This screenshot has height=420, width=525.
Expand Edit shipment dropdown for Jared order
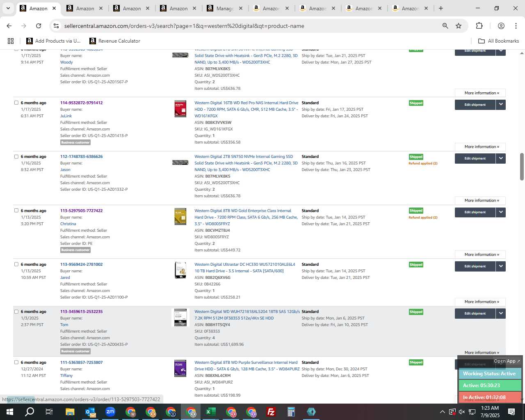[x=501, y=266]
